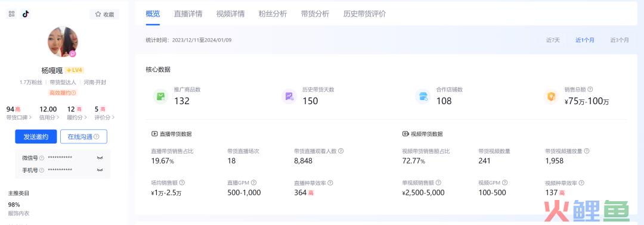The width and height of the screenshot is (644, 225).
Task: Click the 19.67% 直播带货销售占比 value
Action: click(163, 161)
